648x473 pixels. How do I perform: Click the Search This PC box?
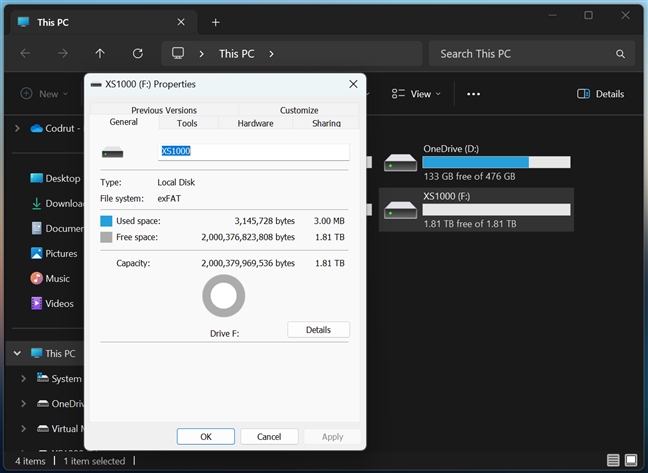click(x=531, y=54)
